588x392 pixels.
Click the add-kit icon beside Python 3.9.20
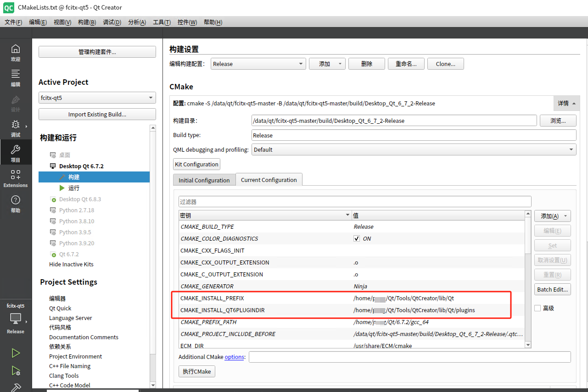click(53, 243)
